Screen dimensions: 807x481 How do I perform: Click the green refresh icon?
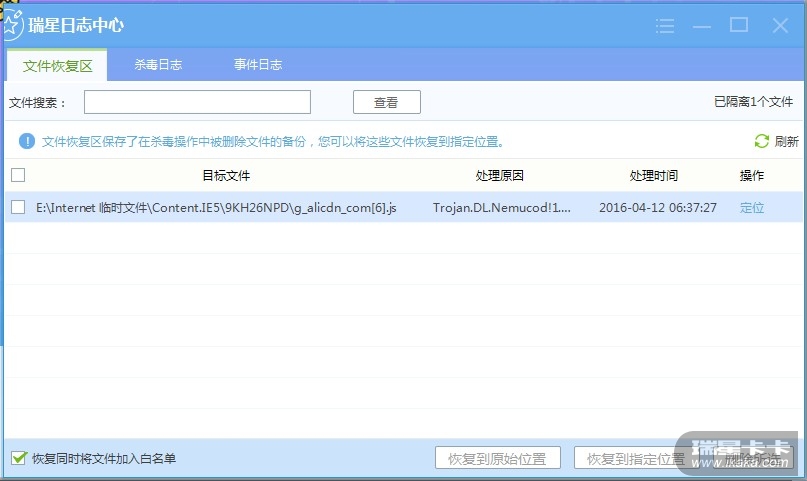coord(761,141)
